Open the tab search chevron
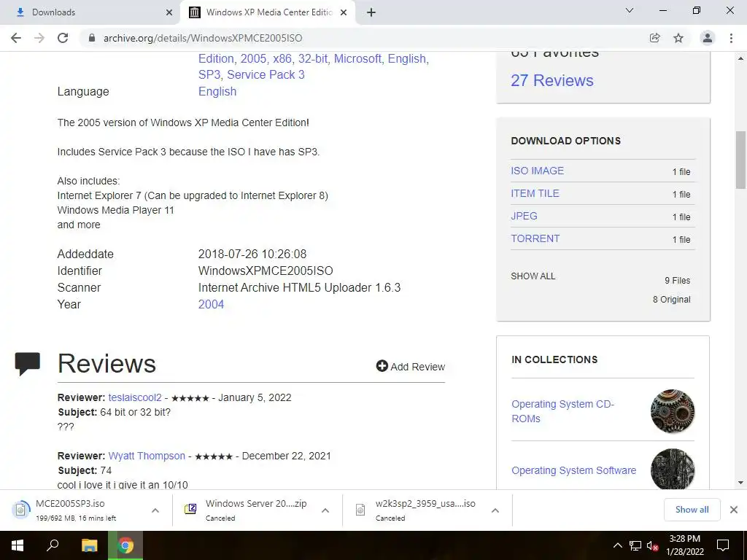Screen dimensions: 747x560 click(x=630, y=10)
